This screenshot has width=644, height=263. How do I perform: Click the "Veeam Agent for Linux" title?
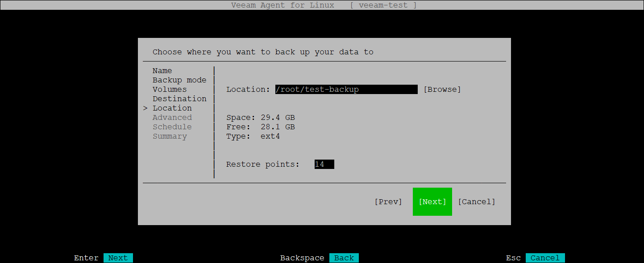coord(283,5)
